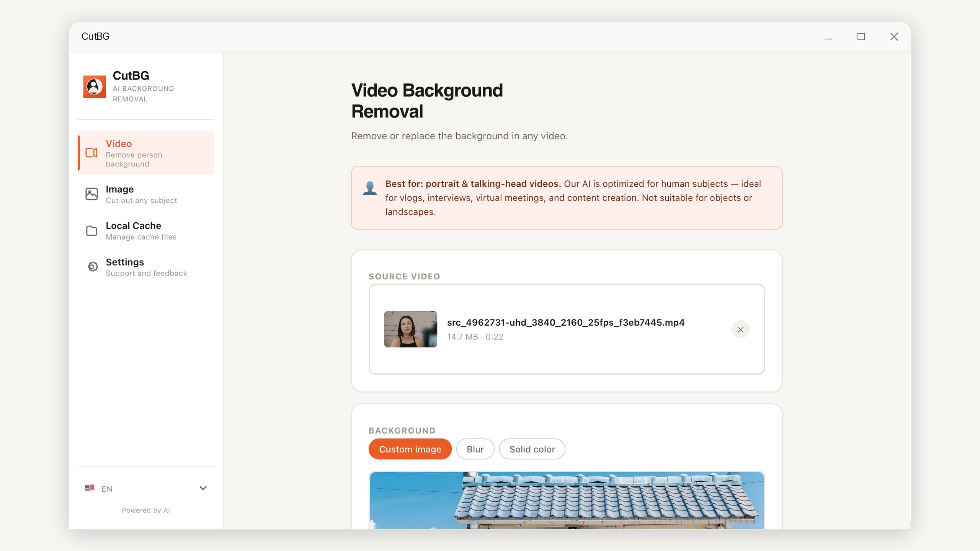Select the Blur background option
Viewport: 980px width, 551px height.
475,449
